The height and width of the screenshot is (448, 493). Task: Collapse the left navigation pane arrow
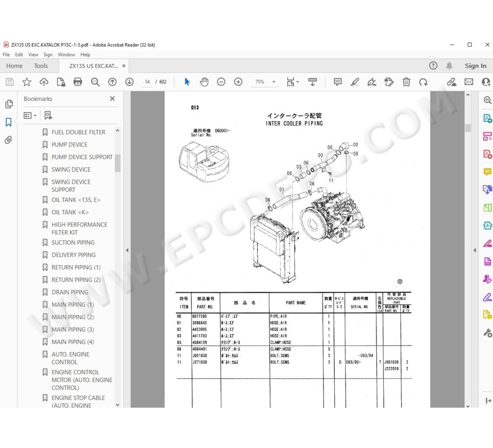click(x=127, y=250)
